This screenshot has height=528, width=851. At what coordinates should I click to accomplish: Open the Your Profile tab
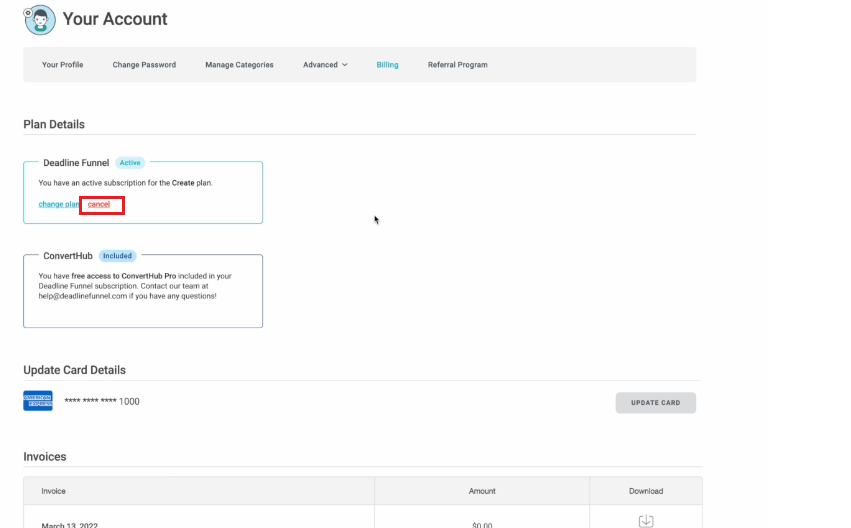pos(62,65)
